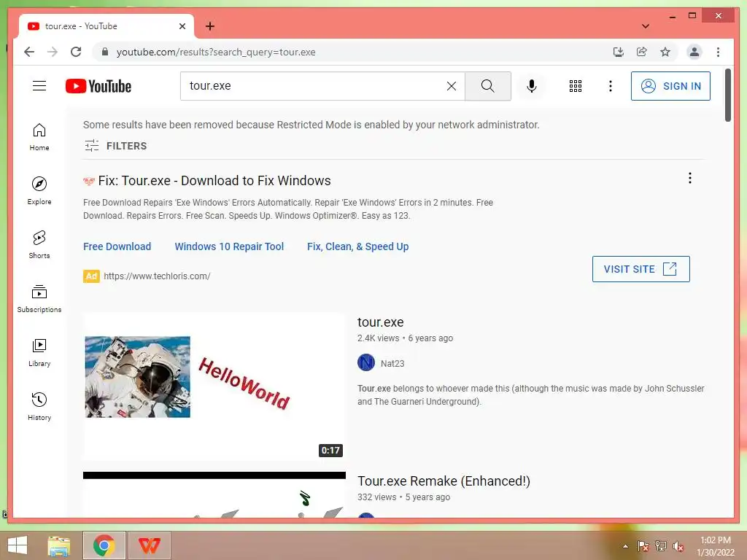
Task: Open Explore in sidebar
Action: point(39,190)
